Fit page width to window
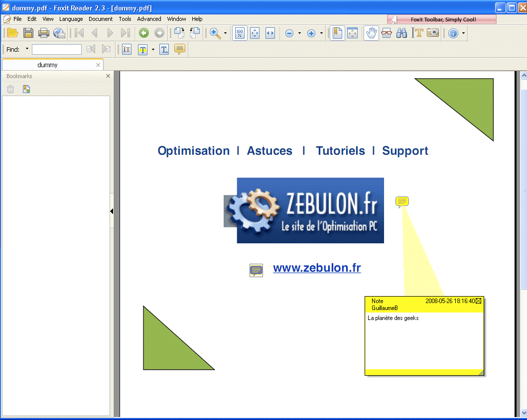The image size is (527, 420). point(270,33)
